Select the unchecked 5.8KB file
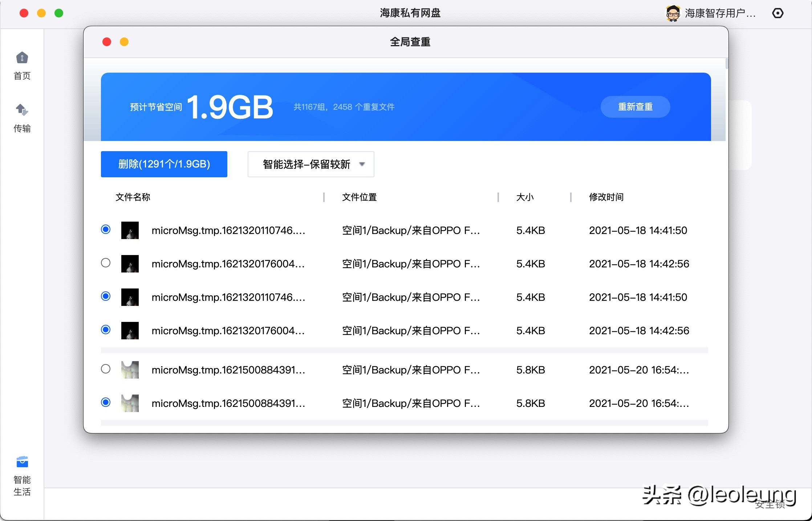812x521 pixels. pos(106,369)
